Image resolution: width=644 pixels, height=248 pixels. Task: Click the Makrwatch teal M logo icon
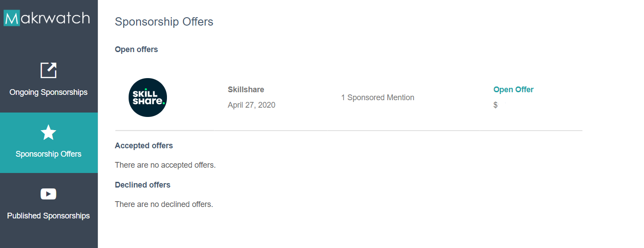tap(12, 18)
